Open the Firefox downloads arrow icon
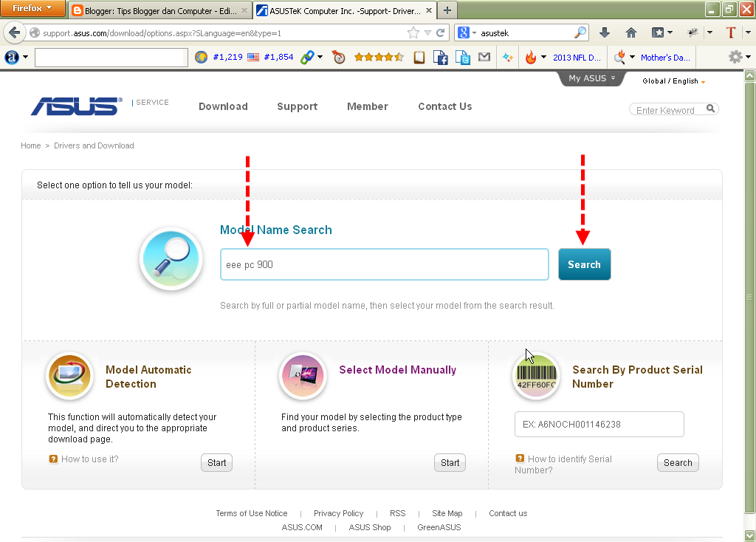 pyautogui.click(x=605, y=32)
